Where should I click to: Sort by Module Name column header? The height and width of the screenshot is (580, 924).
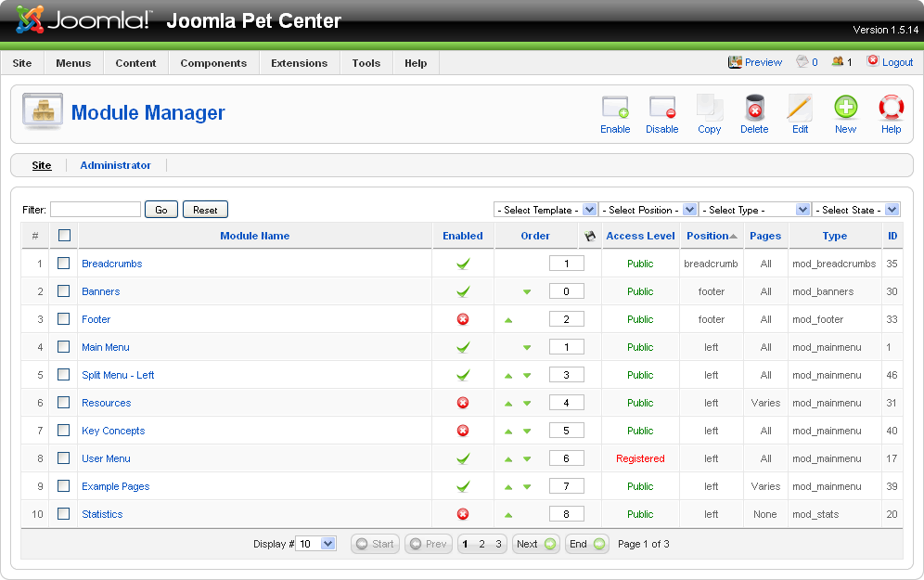pyautogui.click(x=254, y=236)
